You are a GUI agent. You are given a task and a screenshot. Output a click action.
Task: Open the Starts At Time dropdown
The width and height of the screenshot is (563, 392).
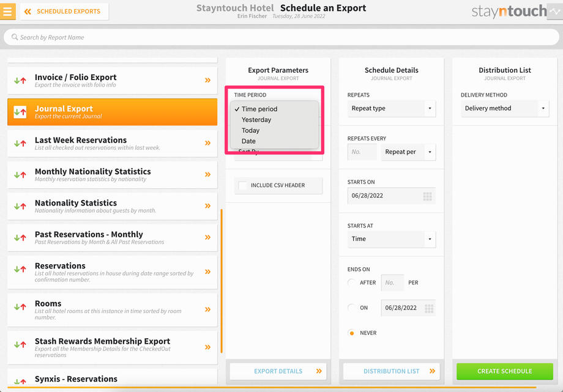[x=392, y=239]
